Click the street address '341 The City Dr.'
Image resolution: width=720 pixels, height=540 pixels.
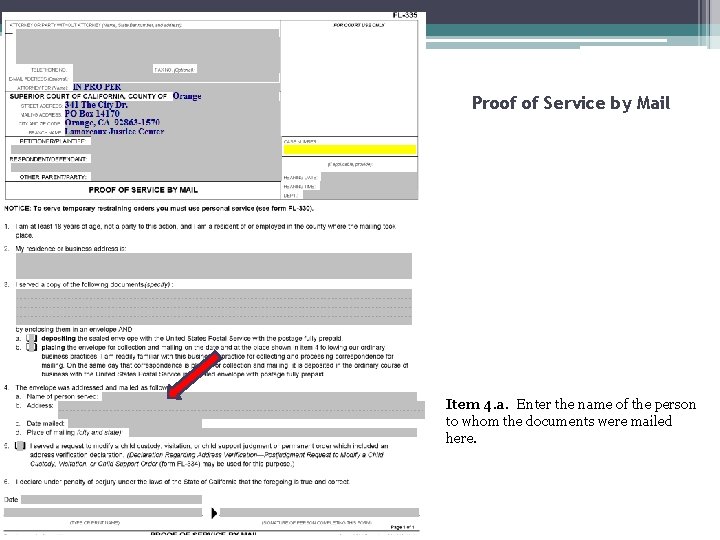(96, 105)
